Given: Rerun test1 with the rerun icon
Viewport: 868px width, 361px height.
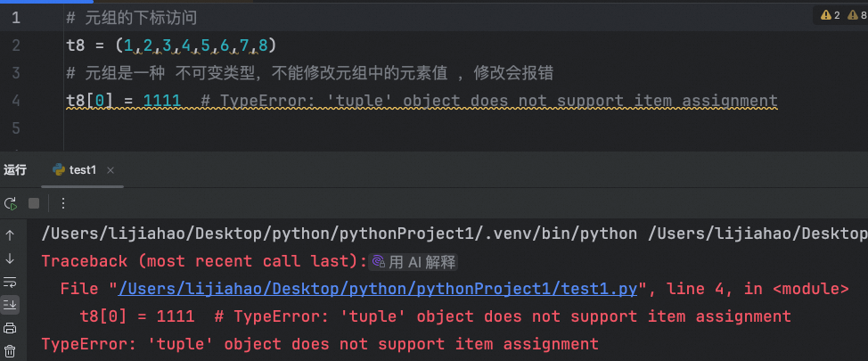Looking at the screenshot, I should (11, 203).
